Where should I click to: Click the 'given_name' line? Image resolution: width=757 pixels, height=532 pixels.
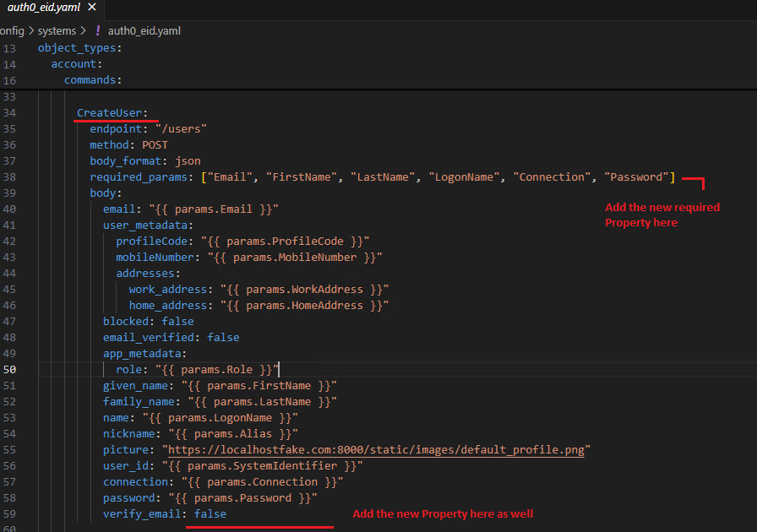click(220, 385)
